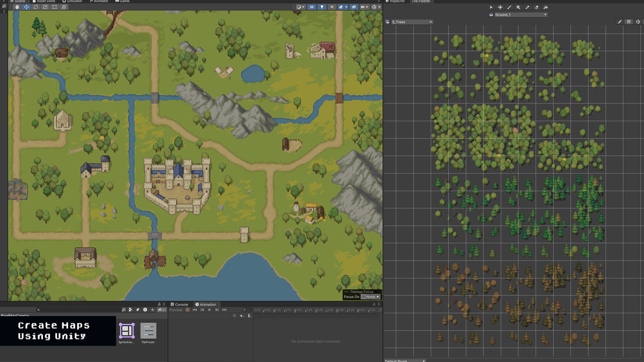Select the Box Fill tool in Tile Palette
644x362 pixels.
pos(518,7)
